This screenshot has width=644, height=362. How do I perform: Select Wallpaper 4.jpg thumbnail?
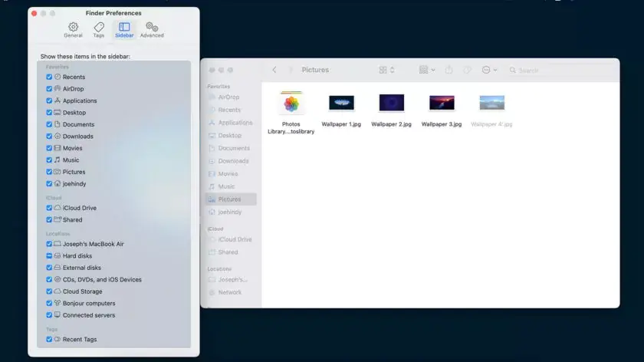coord(492,103)
